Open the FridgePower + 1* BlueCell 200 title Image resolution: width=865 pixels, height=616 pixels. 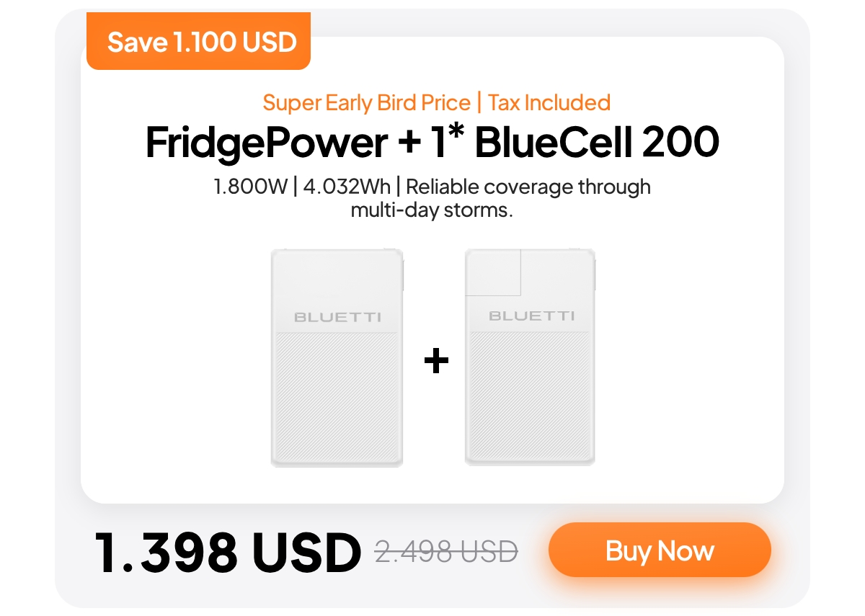point(432,143)
